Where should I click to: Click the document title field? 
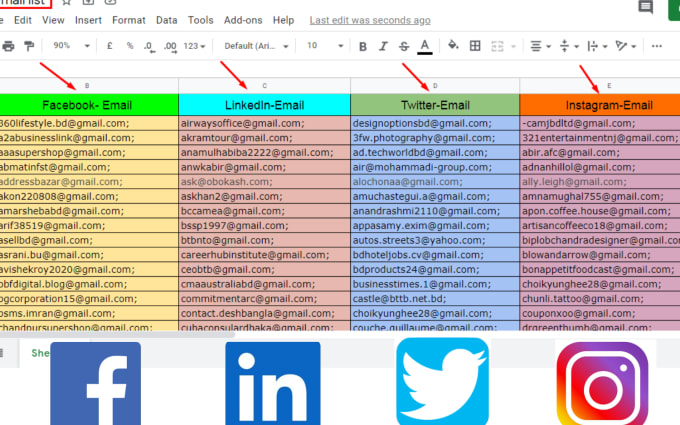25,3
